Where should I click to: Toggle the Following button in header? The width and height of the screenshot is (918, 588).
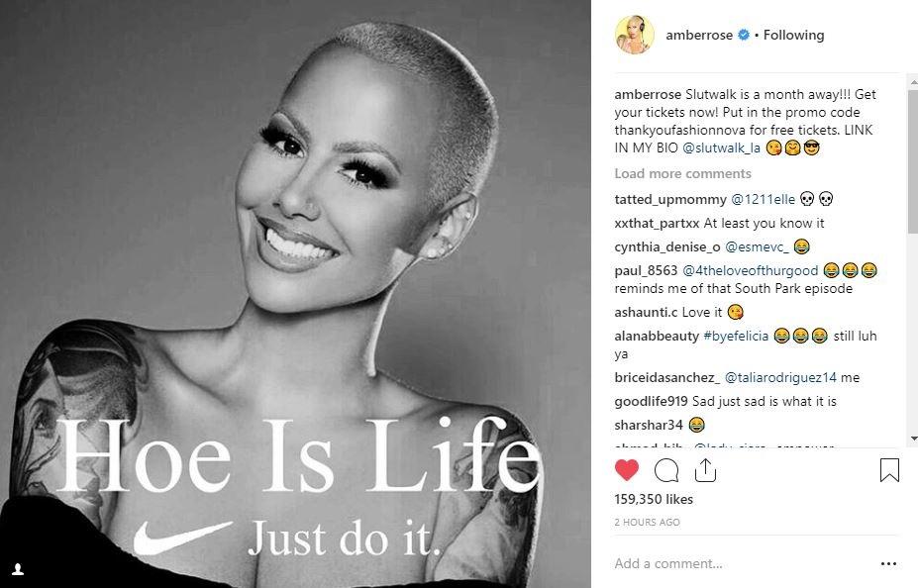(793, 35)
